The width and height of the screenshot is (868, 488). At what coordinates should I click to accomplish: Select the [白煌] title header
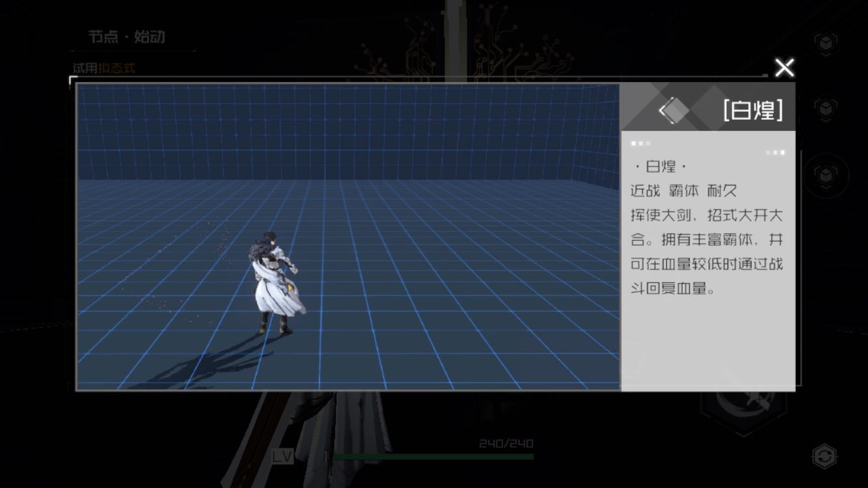752,110
